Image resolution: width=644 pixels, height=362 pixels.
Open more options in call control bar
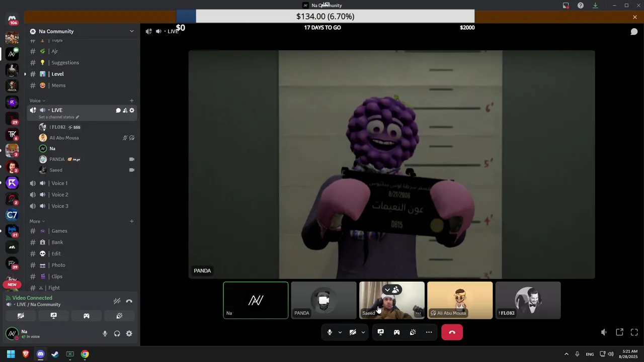click(429, 332)
